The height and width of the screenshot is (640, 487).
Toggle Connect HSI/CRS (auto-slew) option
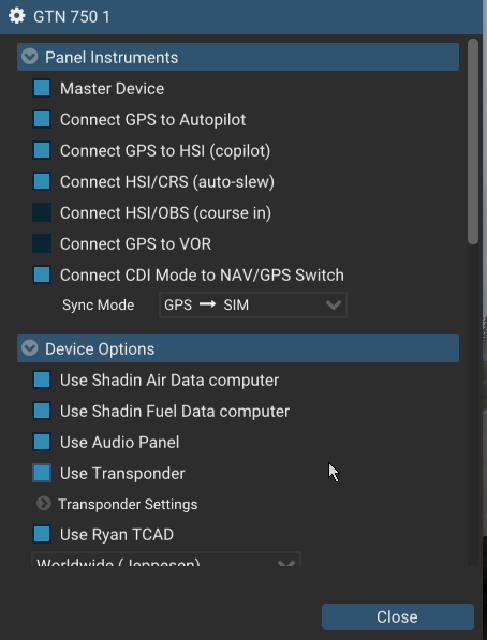42,182
